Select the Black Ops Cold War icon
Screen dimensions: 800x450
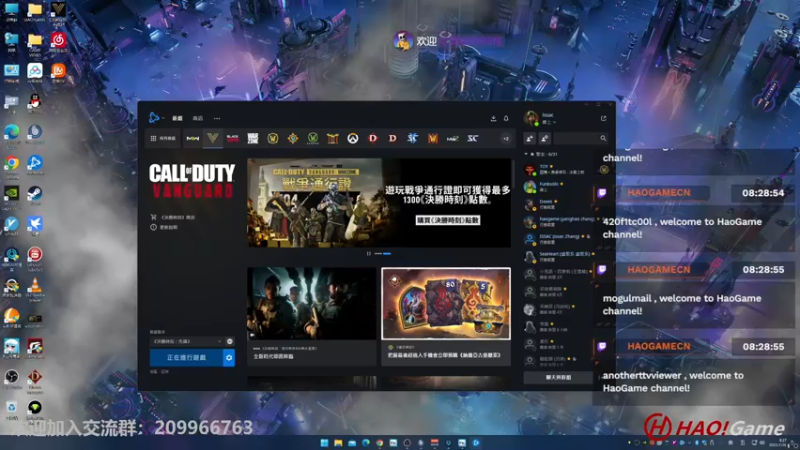coord(233,138)
